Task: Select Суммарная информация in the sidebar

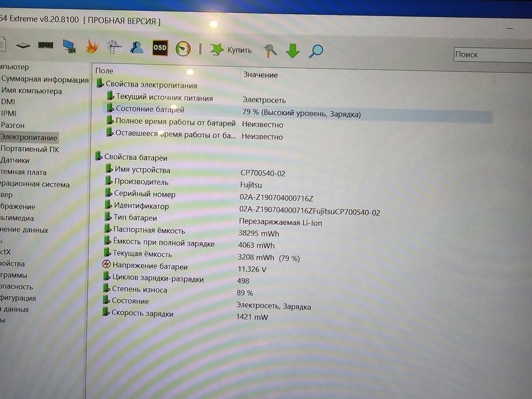Action: 45,79
